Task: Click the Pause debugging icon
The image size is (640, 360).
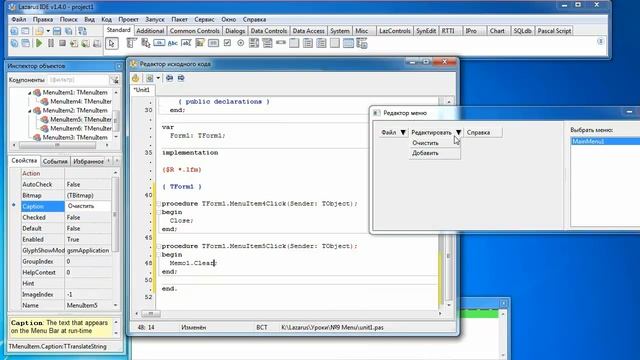Action: [51, 43]
